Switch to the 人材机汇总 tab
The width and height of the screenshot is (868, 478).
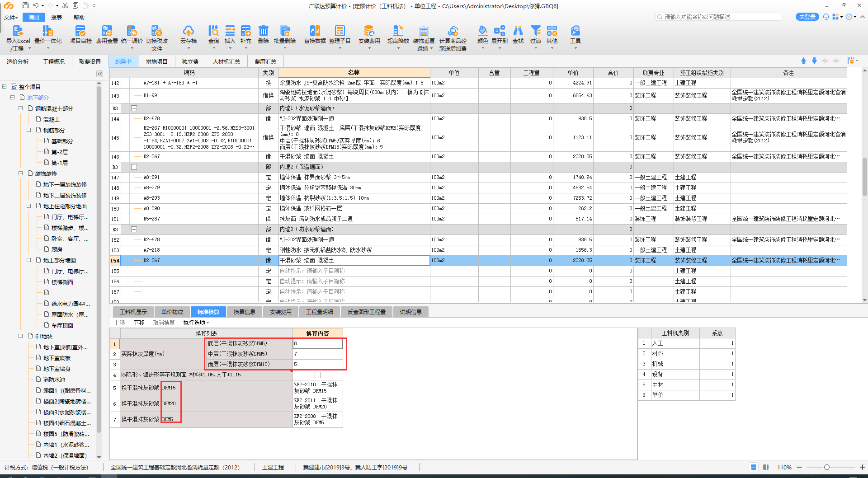(x=226, y=61)
